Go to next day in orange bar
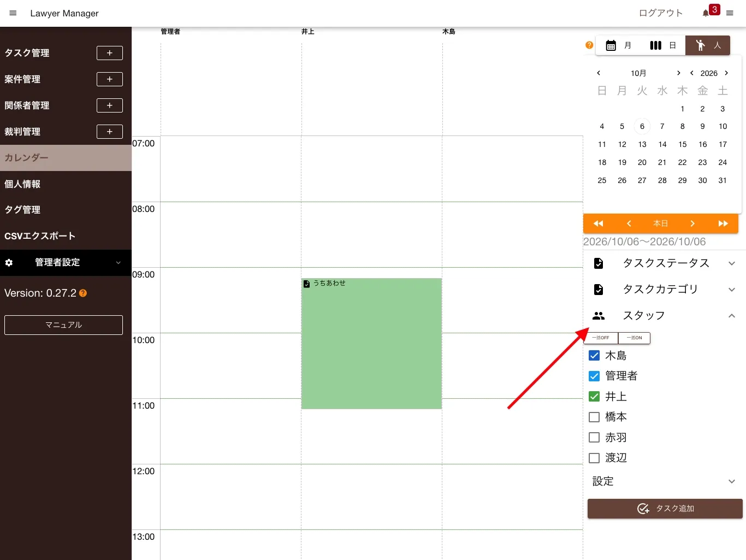Screen dimensions: 746x560 coord(692,223)
